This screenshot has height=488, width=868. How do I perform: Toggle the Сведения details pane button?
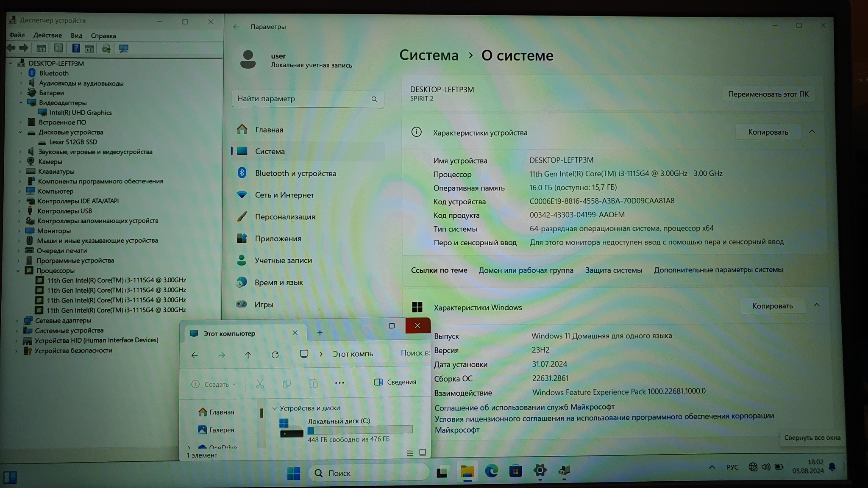click(x=395, y=382)
